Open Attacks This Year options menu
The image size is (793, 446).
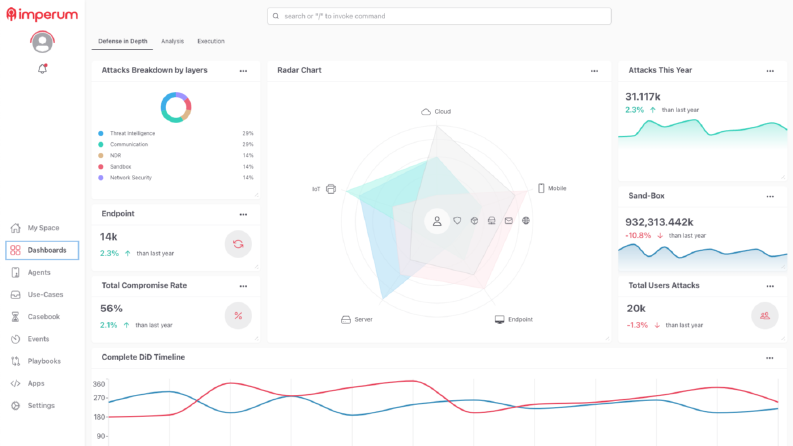click(x=770, y=71)
